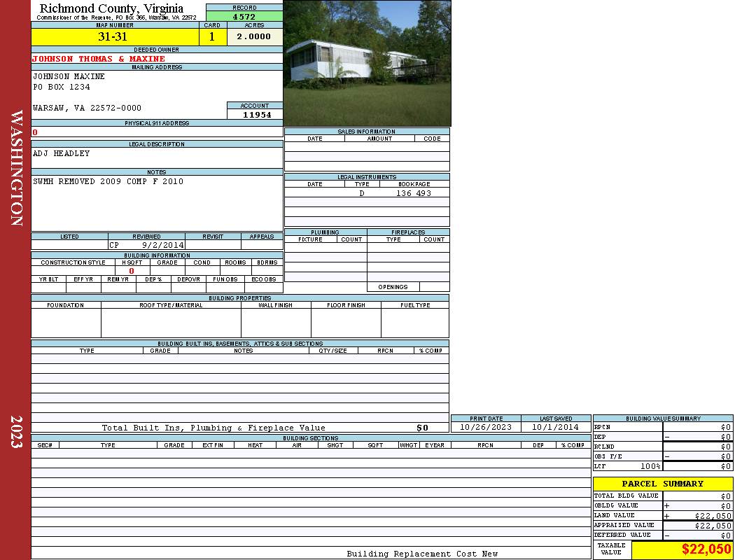Click the print date 10/26/2023
The height and width of the screenshot is (560, 735).
click(486, 427)
